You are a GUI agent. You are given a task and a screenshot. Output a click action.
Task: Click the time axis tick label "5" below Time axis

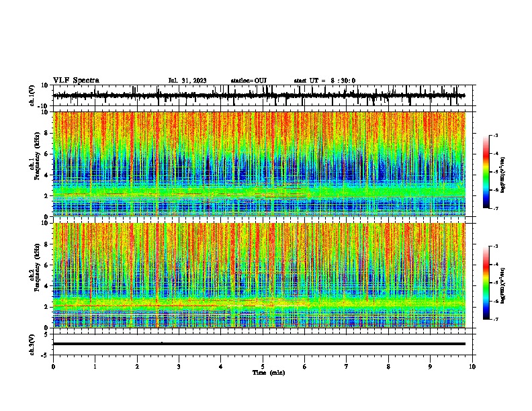coord(263,367)
